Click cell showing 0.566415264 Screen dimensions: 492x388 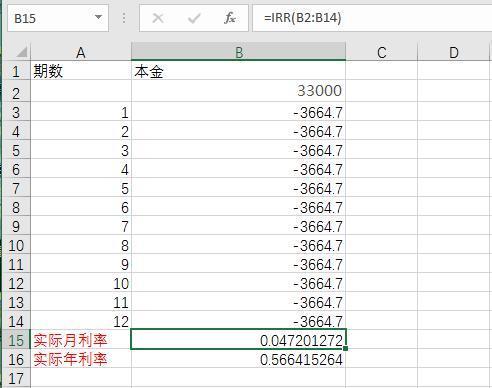click(239, 359)
